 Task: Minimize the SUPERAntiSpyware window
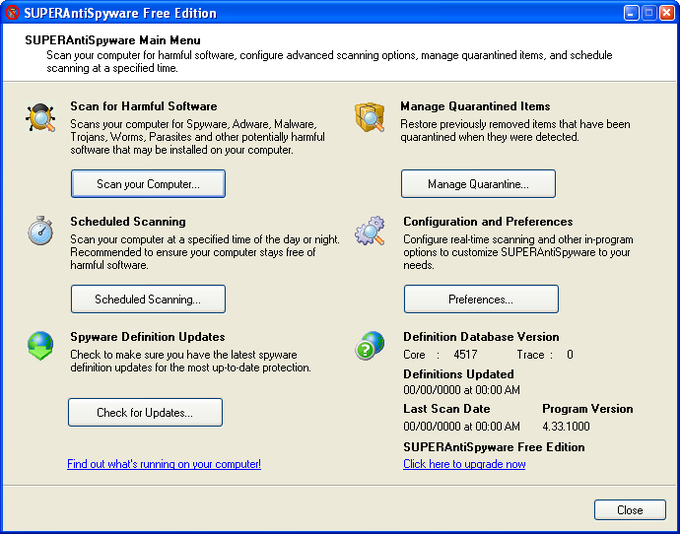pos(631,13)
